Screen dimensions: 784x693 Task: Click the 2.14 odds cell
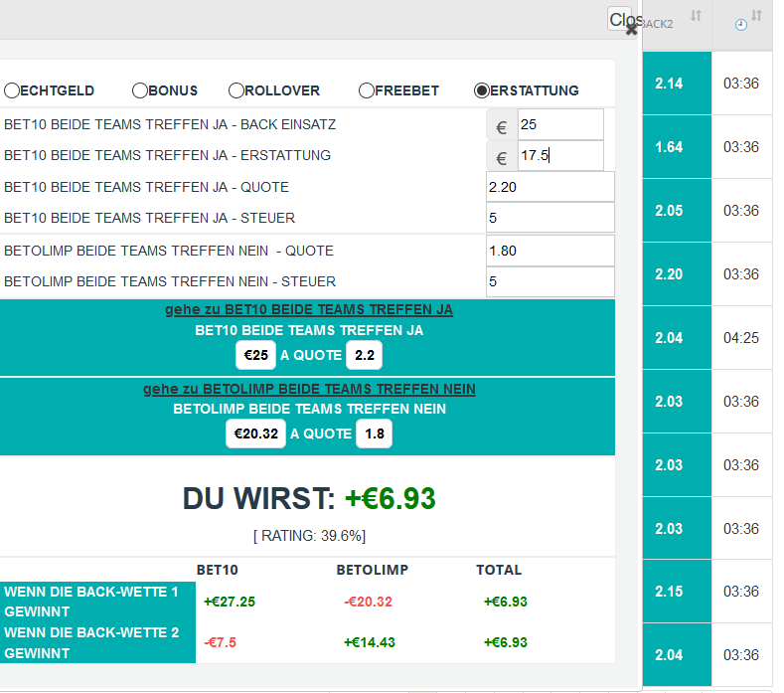677,84
